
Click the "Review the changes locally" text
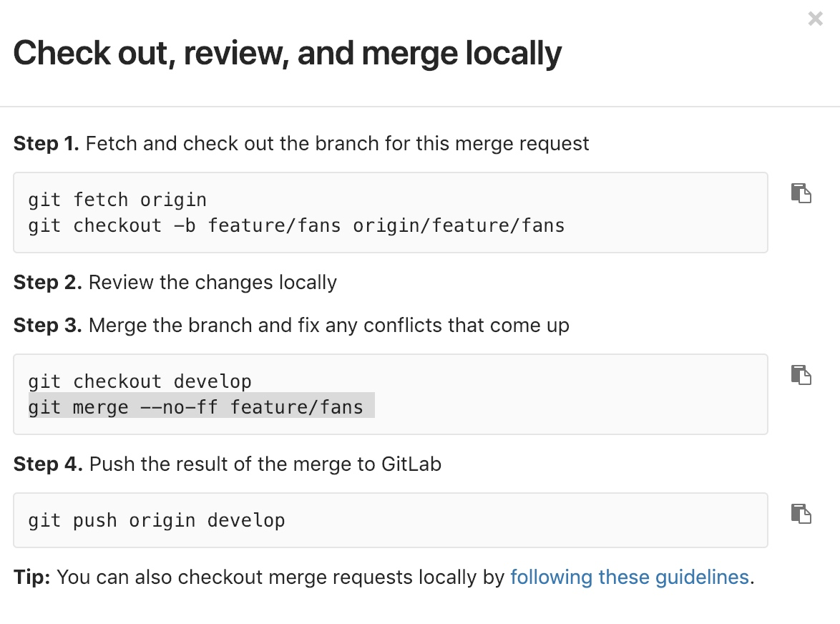click(x=213, y=282)
